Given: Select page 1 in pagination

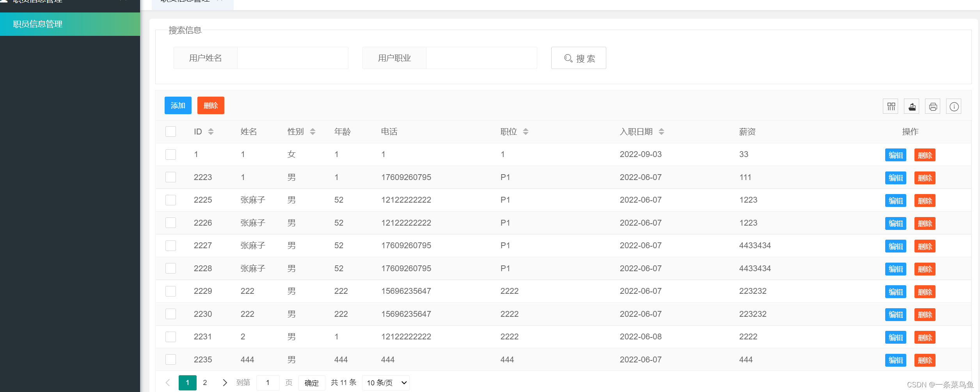Looking at the screenshot, I should pyautogui.click(x=188, y=383).
